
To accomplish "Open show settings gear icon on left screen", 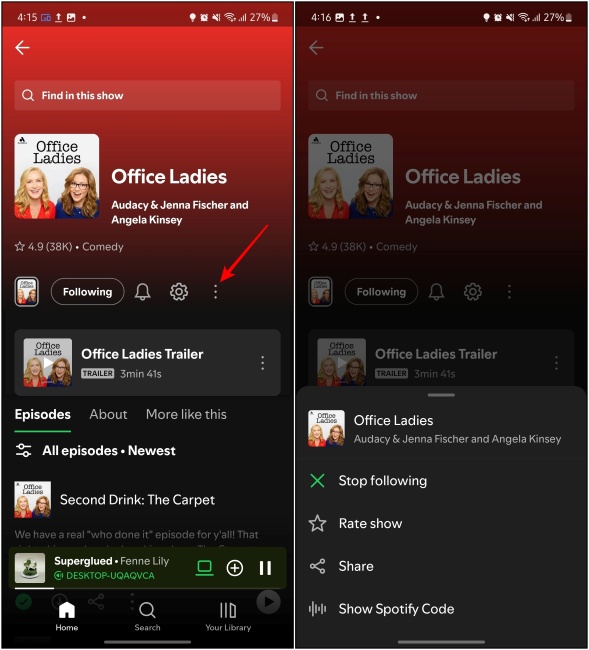I will tap(179, 292).
